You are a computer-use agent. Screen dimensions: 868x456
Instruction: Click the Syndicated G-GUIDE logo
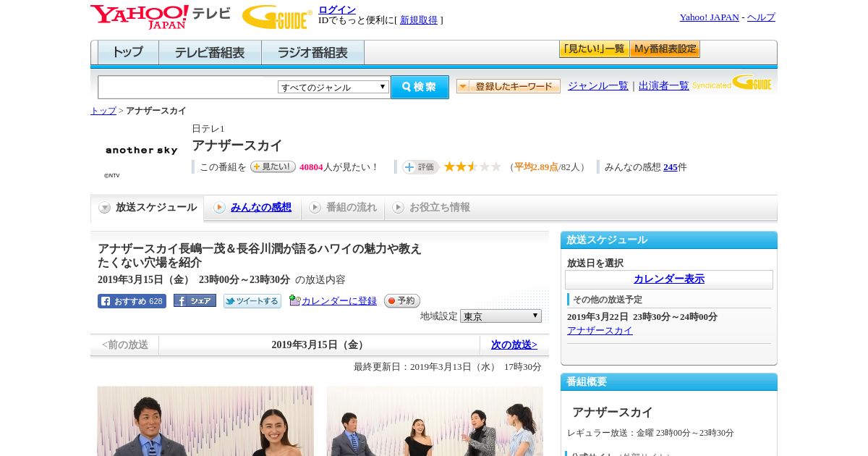tap(732, 83)
